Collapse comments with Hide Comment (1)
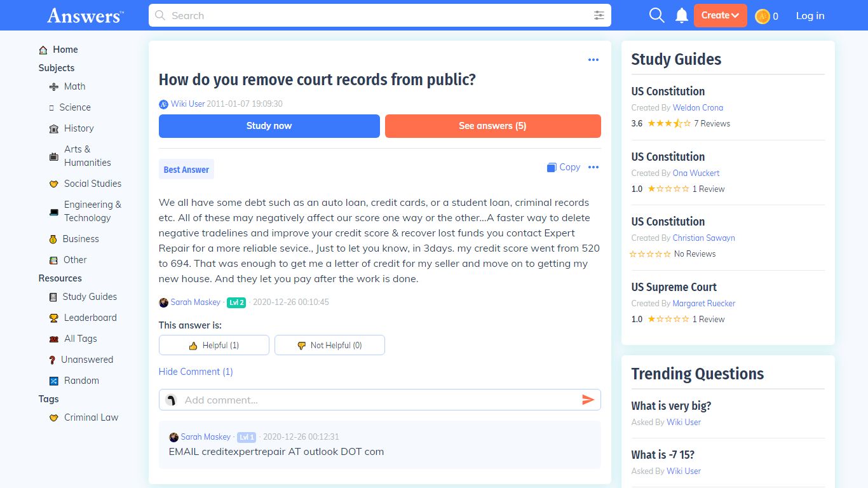The width and height of the screenshot is (868, 488). click(x=196, y=372)
